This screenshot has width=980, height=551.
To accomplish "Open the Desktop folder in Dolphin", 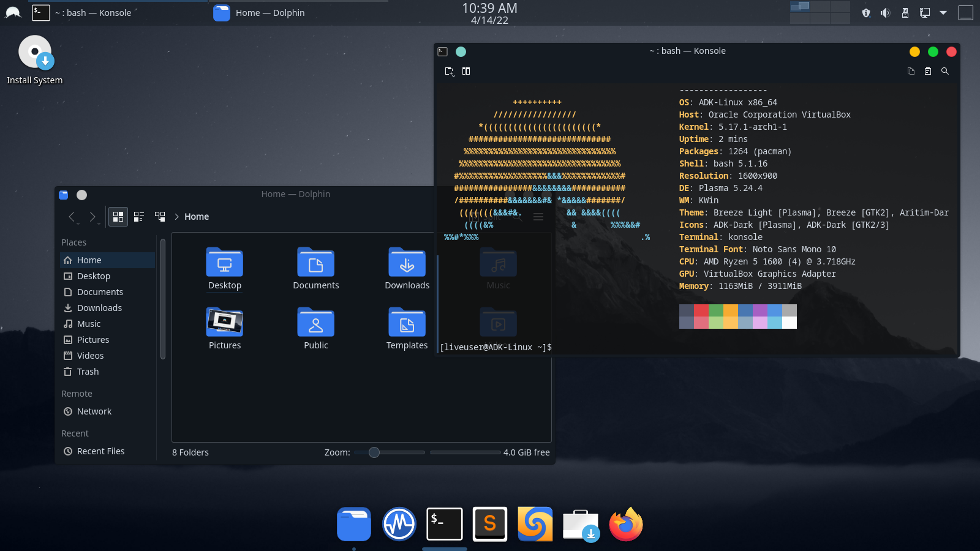I will (225, 269).
